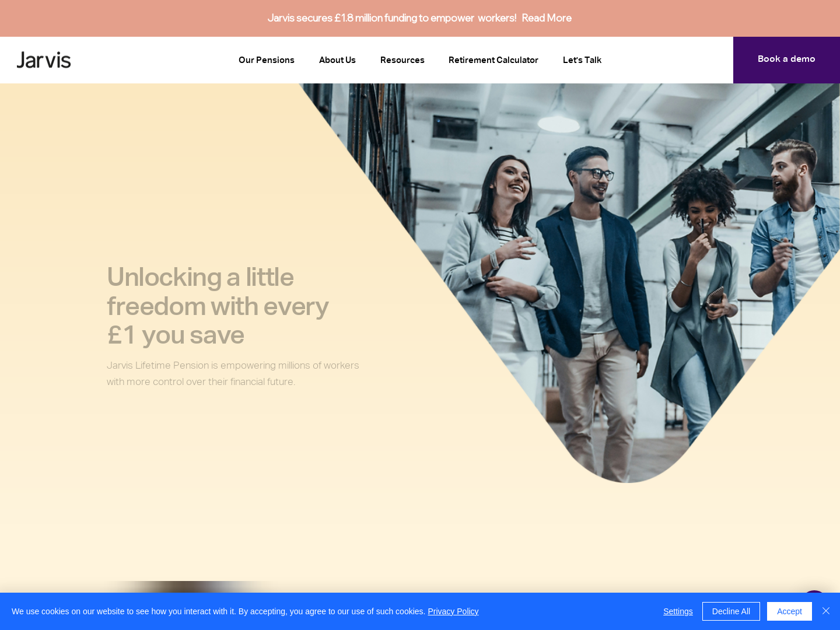Click the 'Unlocking a little freedom' headline
Image resolution: width=840 pixels, height=630 pixels.
click(218, 306)
